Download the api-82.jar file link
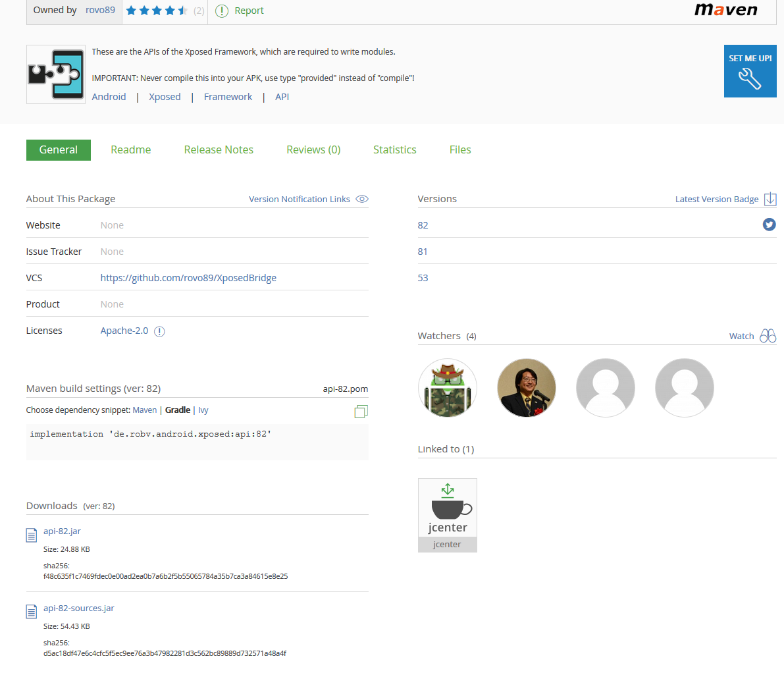Image resolution: width=784 pixels, height=675 pixels. click(x=62, y=531)
